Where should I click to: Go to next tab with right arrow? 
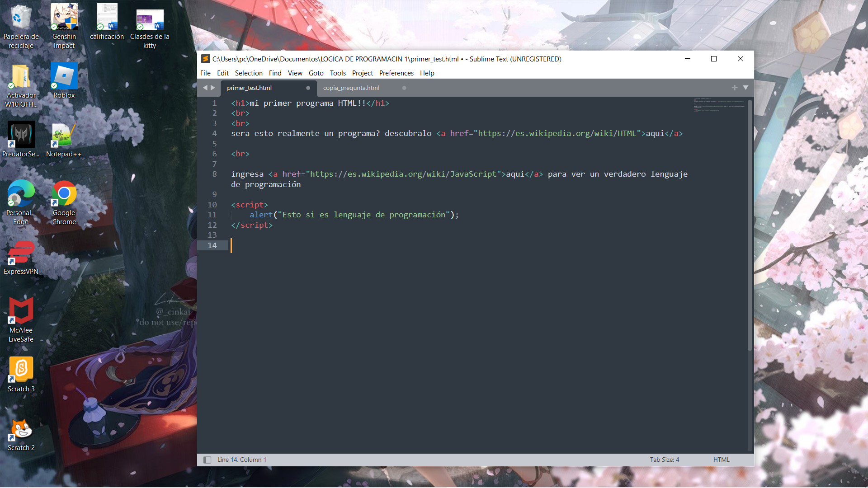[213, 88]
